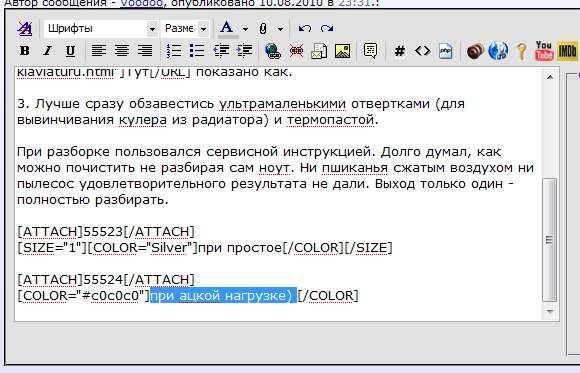Wrap selection in PHP tags
This screenshot has height=373, width=580.
click(x=445, y=51)
